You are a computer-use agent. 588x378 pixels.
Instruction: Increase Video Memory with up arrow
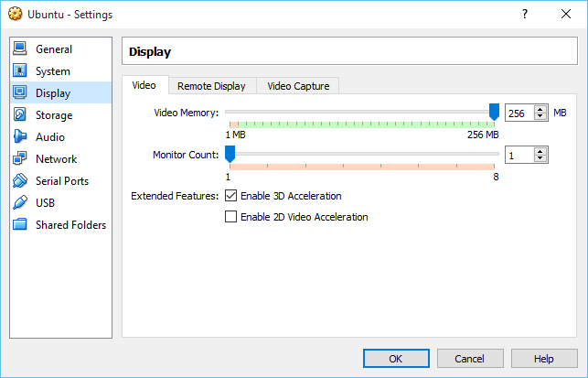[x=540, y=110]
